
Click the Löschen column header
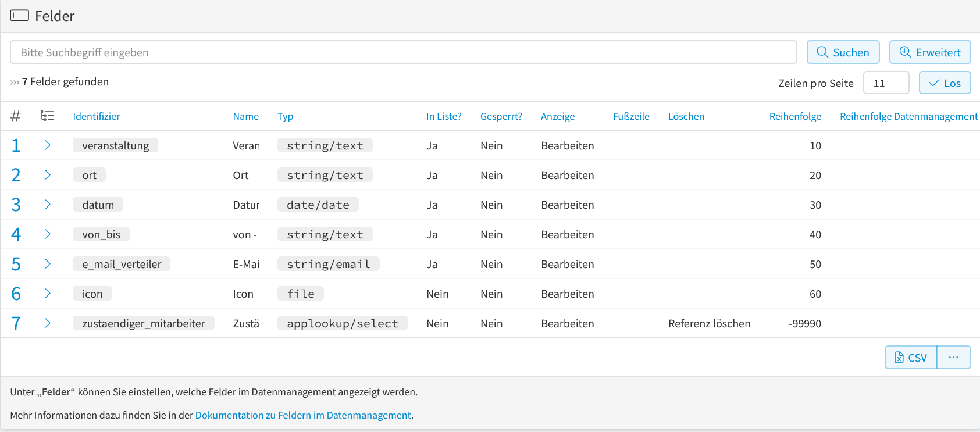click(x=686, y=116)
